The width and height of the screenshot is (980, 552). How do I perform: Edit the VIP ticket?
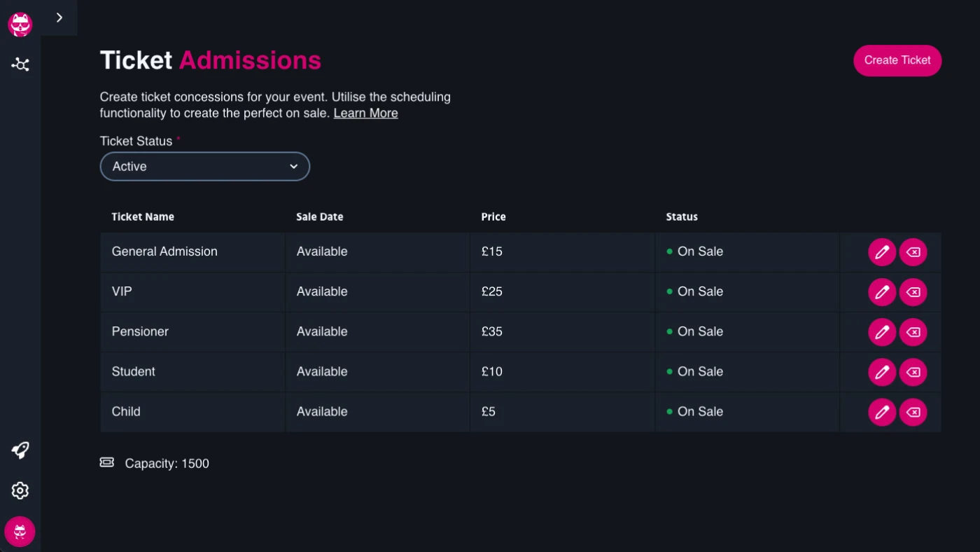click(881, 292)
